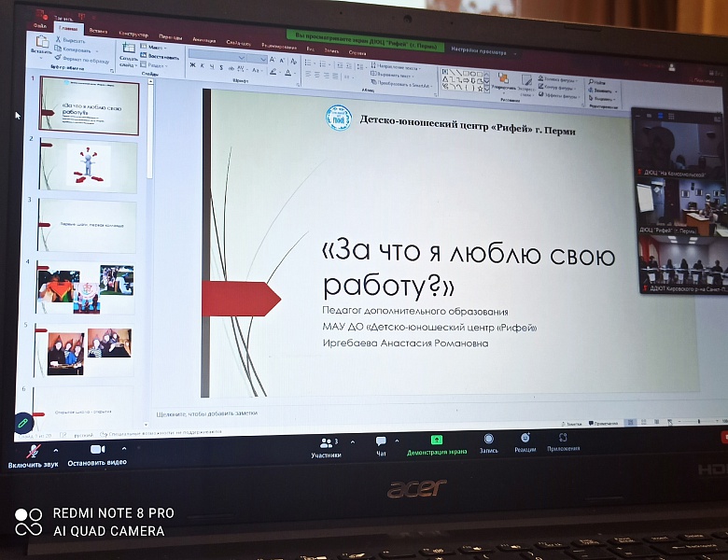Image resolution: width=728 pixels, height=560 pixels.
Task: Switch to the Вставка ribbon tab
Action: [x=98, y=31]
